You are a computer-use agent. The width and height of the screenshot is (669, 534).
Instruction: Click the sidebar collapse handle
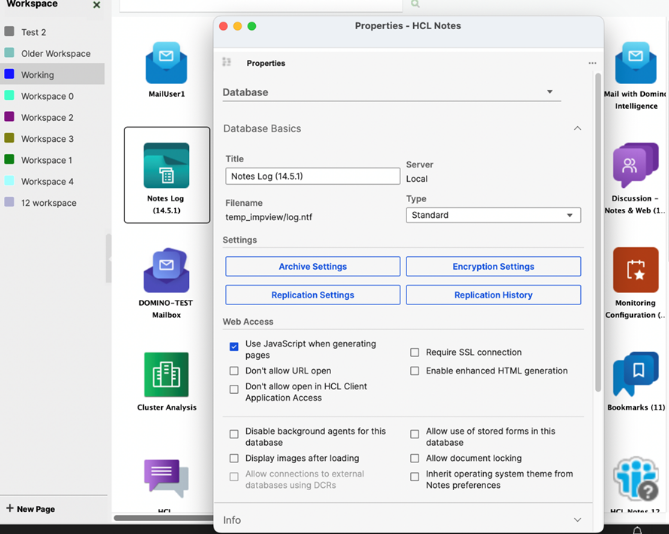[109, 258]
